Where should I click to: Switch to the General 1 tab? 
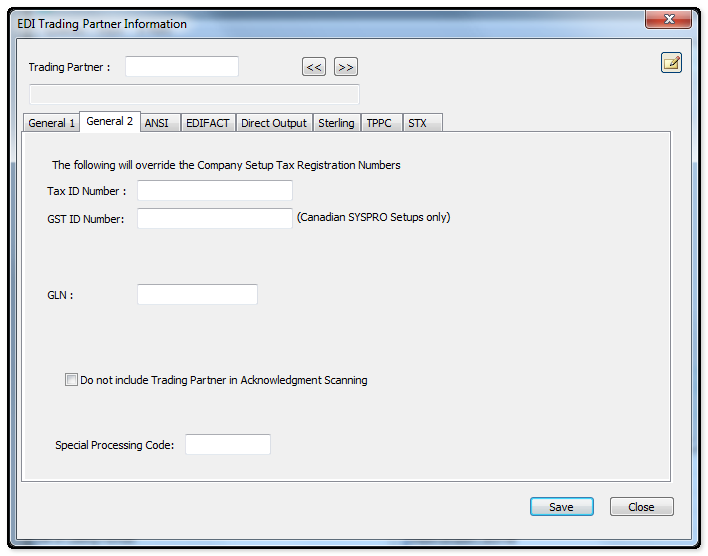pyautogui.click(x=51, y=123)
